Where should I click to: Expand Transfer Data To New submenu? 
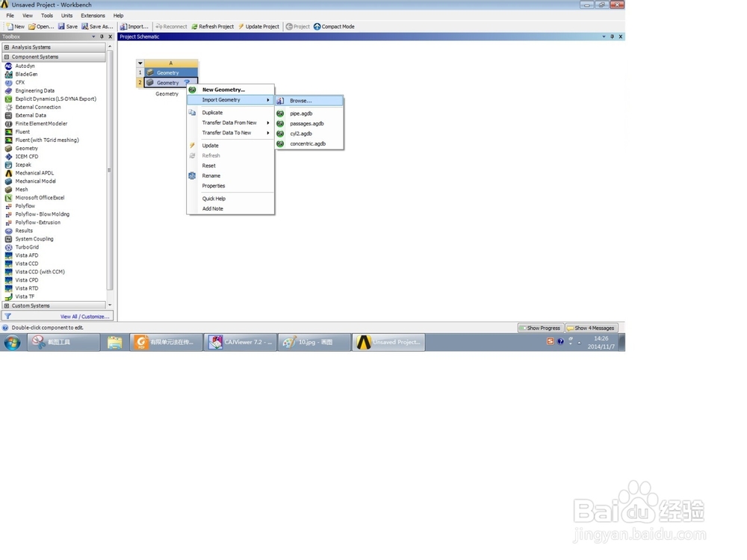pyautogui.click(x=267, y=133)
